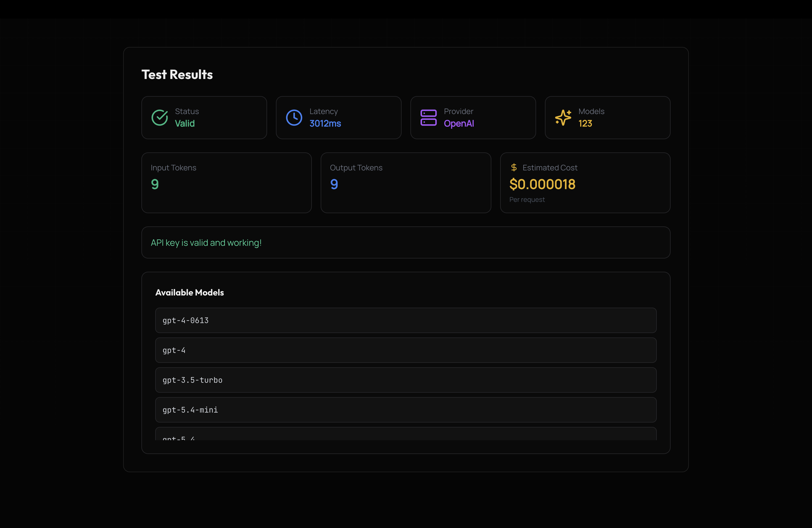Choose gpt-3.5-turbo from Available Models

(405, 380)
